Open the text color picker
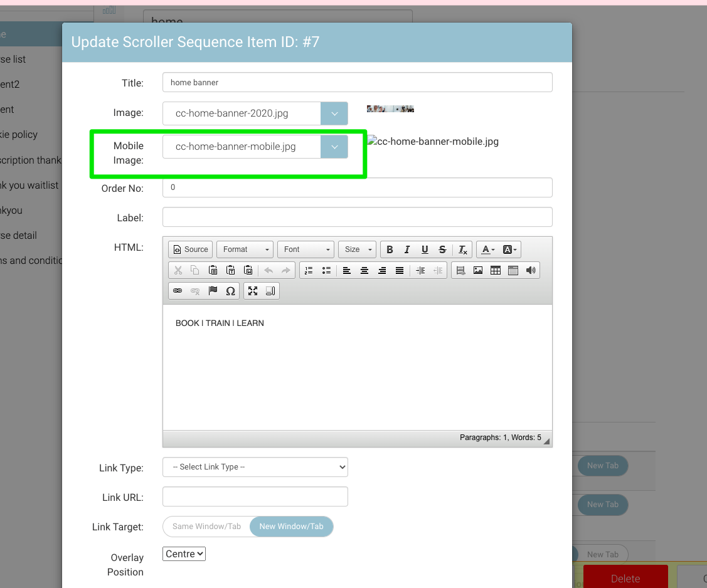This screenshot has width=707, height=588. click(x=487, y=249)
